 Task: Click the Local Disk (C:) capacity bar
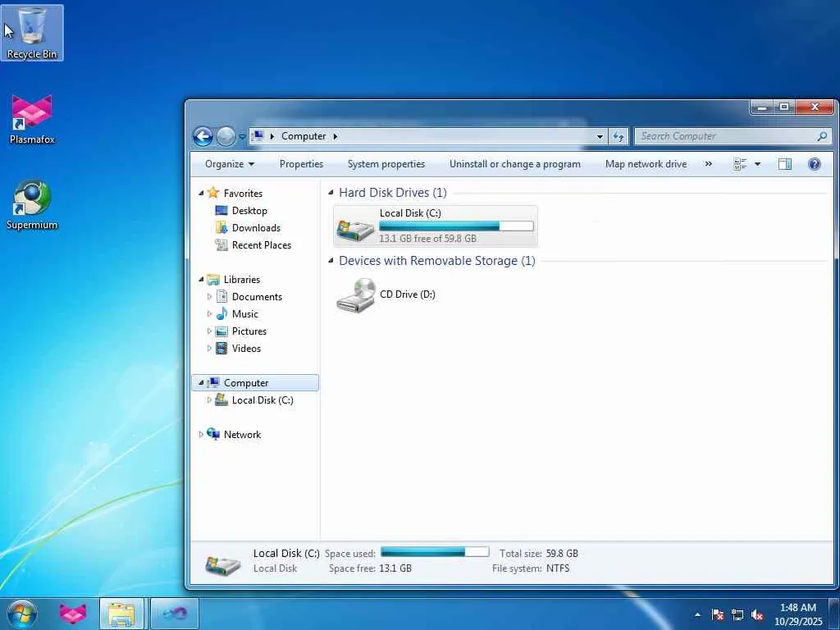[x=456, y=226]
